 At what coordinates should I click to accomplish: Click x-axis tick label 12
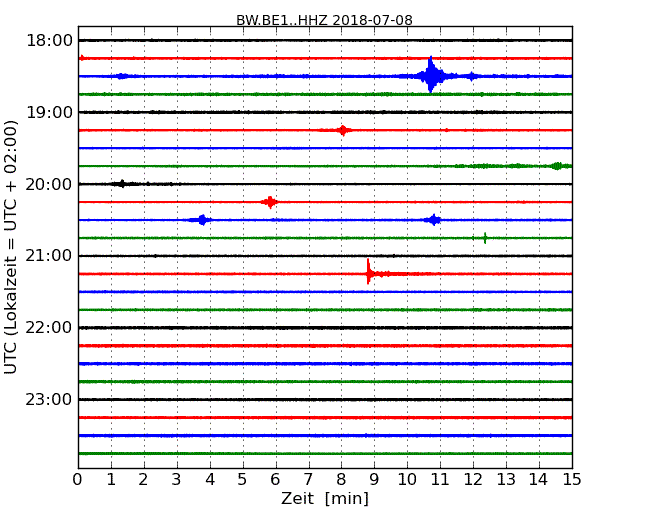tap(473, 480)
